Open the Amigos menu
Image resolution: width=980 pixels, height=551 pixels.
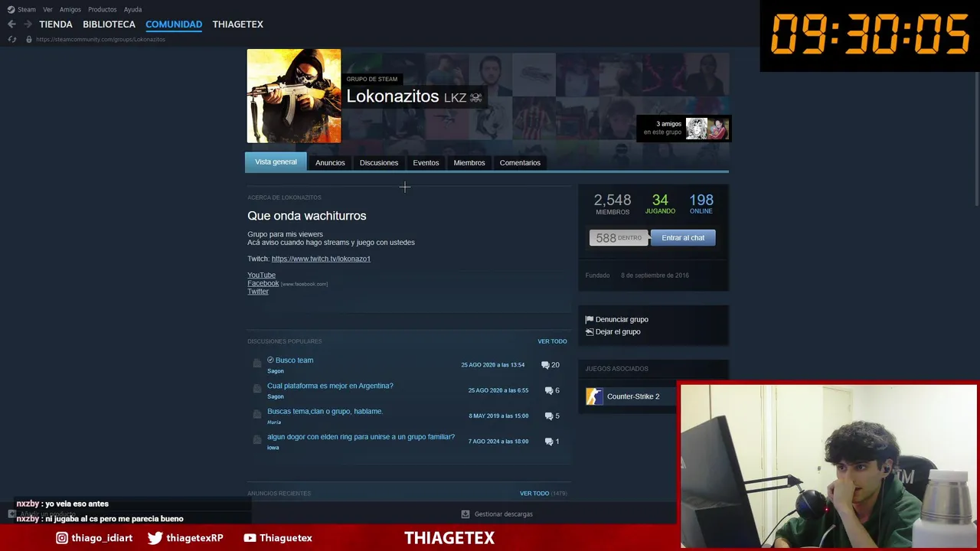70,9
